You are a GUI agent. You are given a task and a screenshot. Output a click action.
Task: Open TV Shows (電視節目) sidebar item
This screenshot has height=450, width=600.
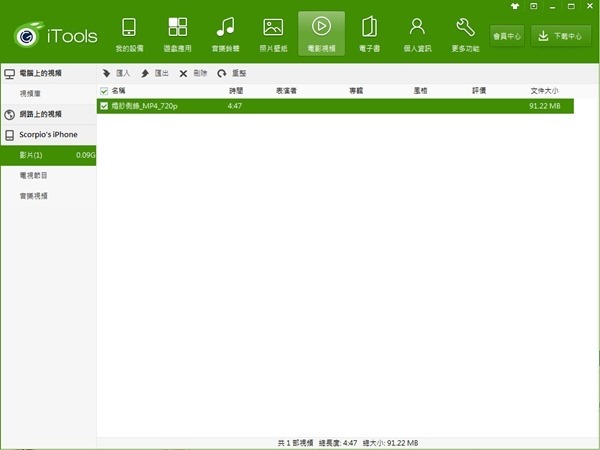(x=48, y=176)
